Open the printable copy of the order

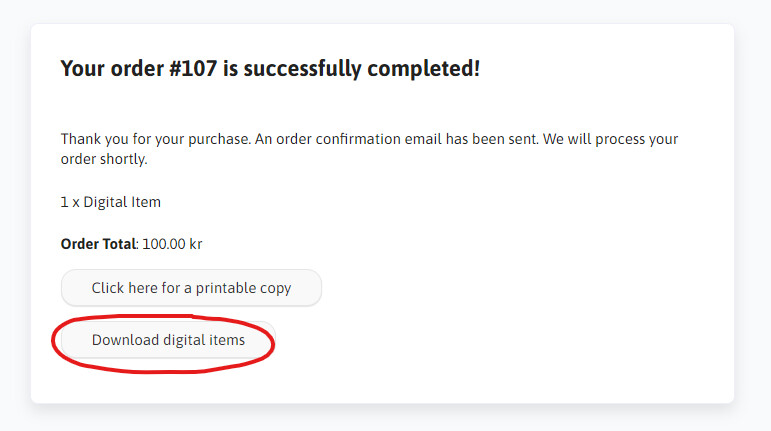coord(191,288)
